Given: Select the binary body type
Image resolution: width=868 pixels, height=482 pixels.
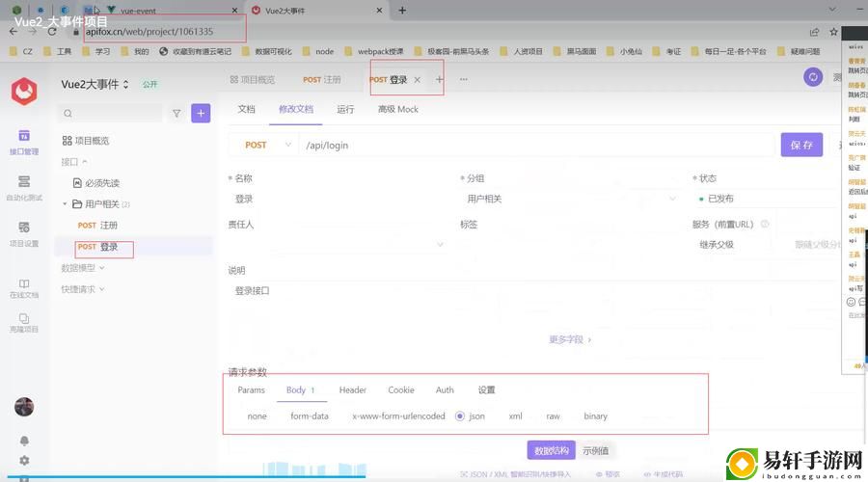Looking at the screenshot, I should tap(596, 416).
